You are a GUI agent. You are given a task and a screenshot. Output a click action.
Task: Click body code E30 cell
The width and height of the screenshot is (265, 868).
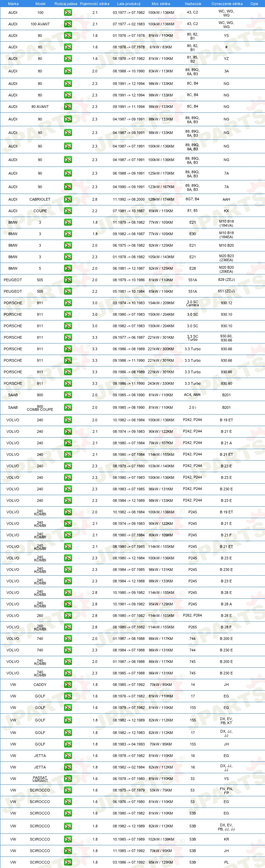pyautogui.click(x=192, y=234)
